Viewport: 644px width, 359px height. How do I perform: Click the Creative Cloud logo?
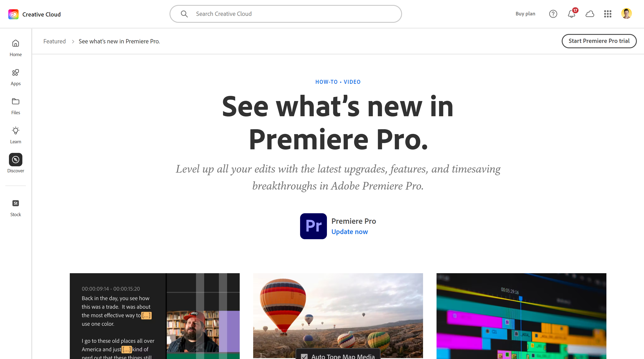pos(13,14)
